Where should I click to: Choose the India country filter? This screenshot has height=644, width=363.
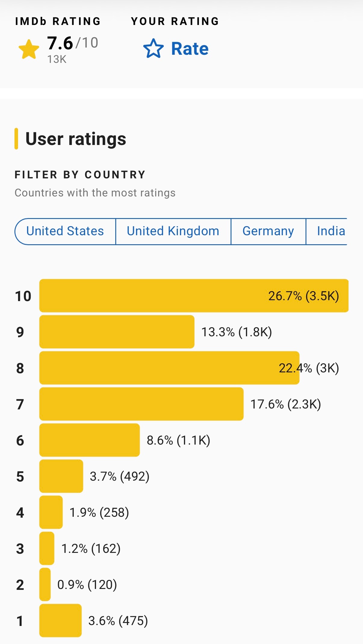pyautogui.click(x=330, y=231)
